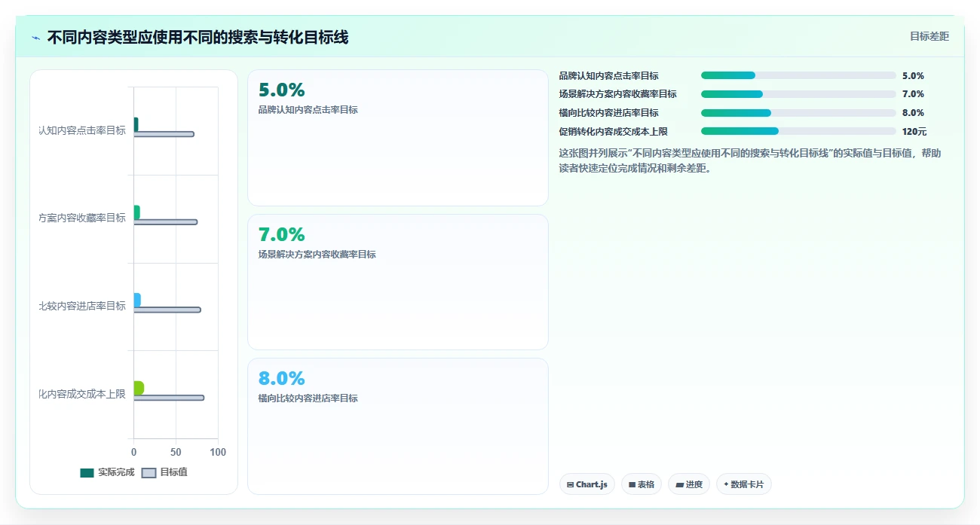Viewport: 980px width, 525px height.
Task: Click the 比较内容进店率目标 chart axis label
Action: pos(82,306)
